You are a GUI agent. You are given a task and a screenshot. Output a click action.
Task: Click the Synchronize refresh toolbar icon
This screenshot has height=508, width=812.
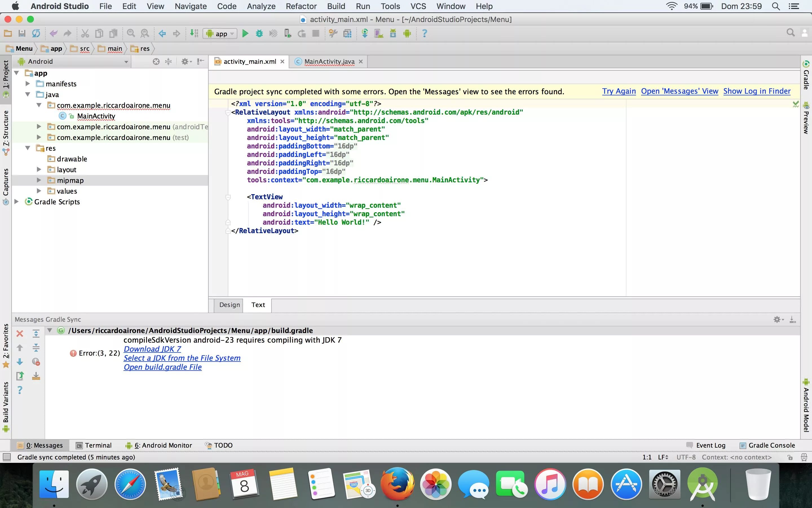coord(36,33)
